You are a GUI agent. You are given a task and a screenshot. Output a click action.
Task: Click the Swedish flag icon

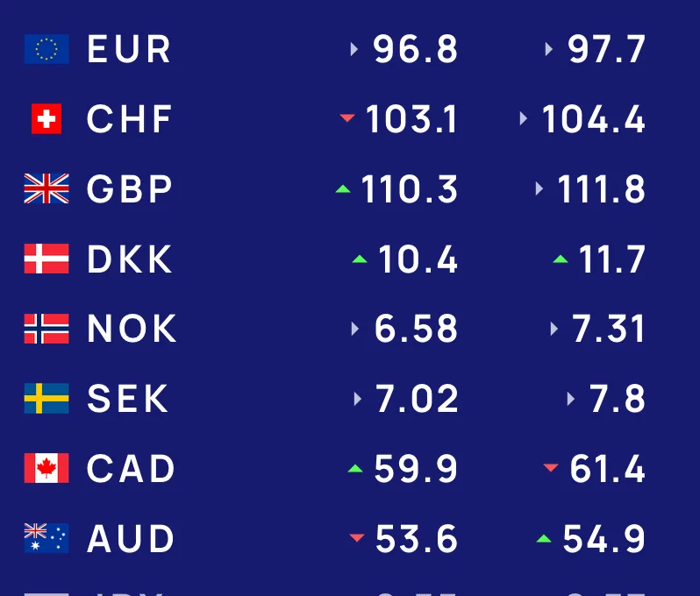(x=46, y=399)
